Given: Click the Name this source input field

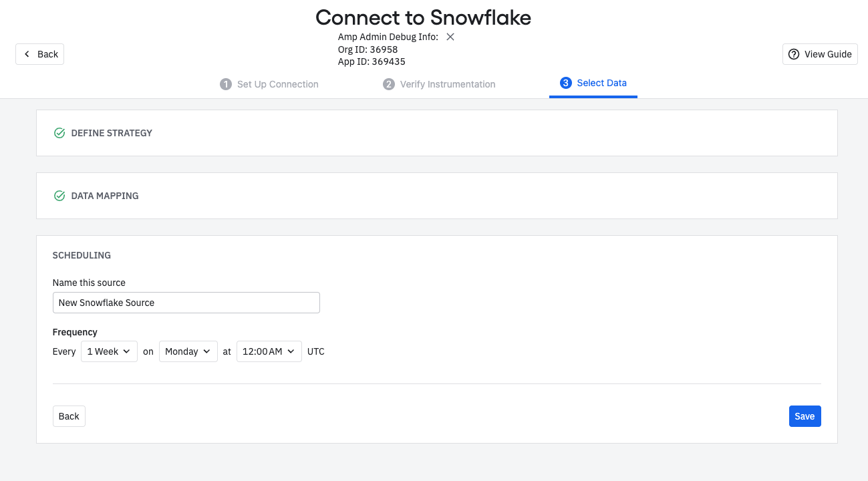Looking at the screenshot, I should click(x=186, y=303).
